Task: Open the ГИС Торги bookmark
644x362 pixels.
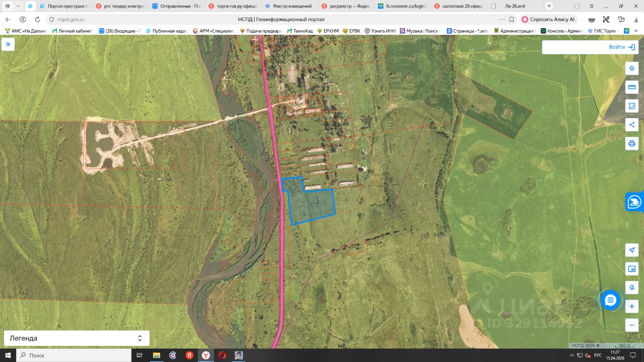Action: [604, 31]
